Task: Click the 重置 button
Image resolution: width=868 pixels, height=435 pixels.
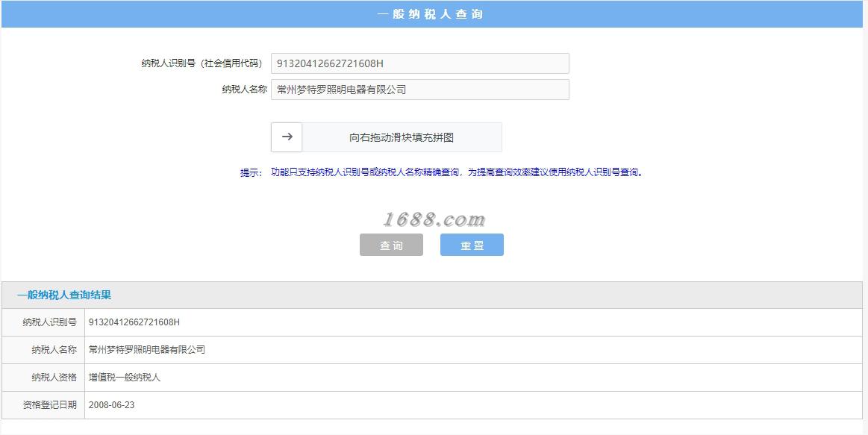Action: click(472, 245)
